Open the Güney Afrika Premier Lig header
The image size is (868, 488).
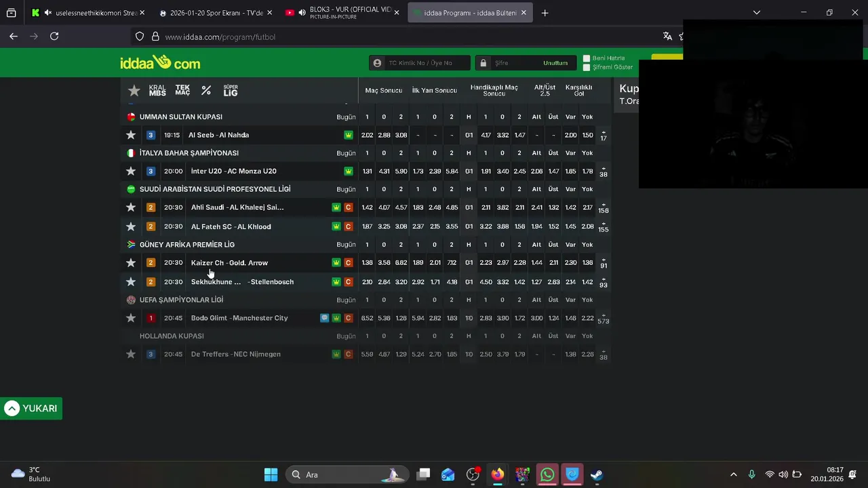[187, 245]
